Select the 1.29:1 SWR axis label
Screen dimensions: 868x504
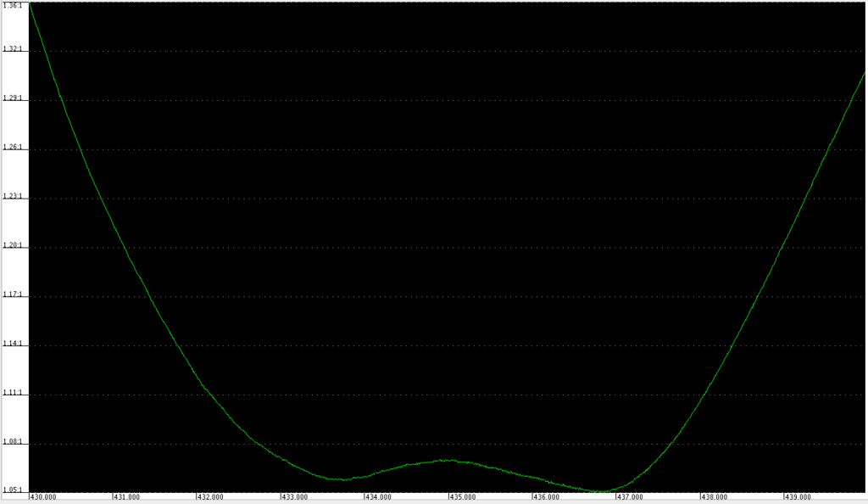pyautogui.click(x=12, y=98)
